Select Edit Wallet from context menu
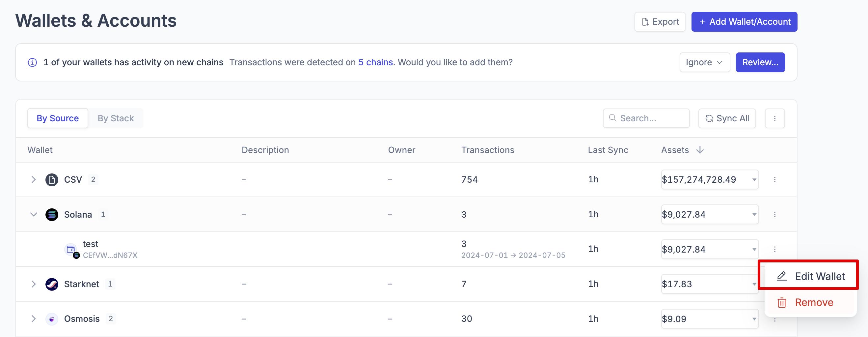868x337 pixels. tap(811, 276)
